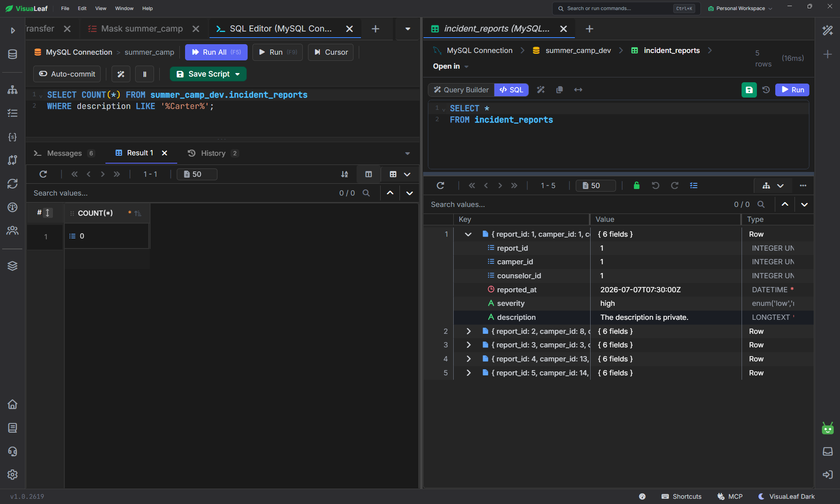Image resolution: width=840 pixels, height=504 pixels.
Task: Open the schema diagram sidebar icon
Action: click(13, 90)
